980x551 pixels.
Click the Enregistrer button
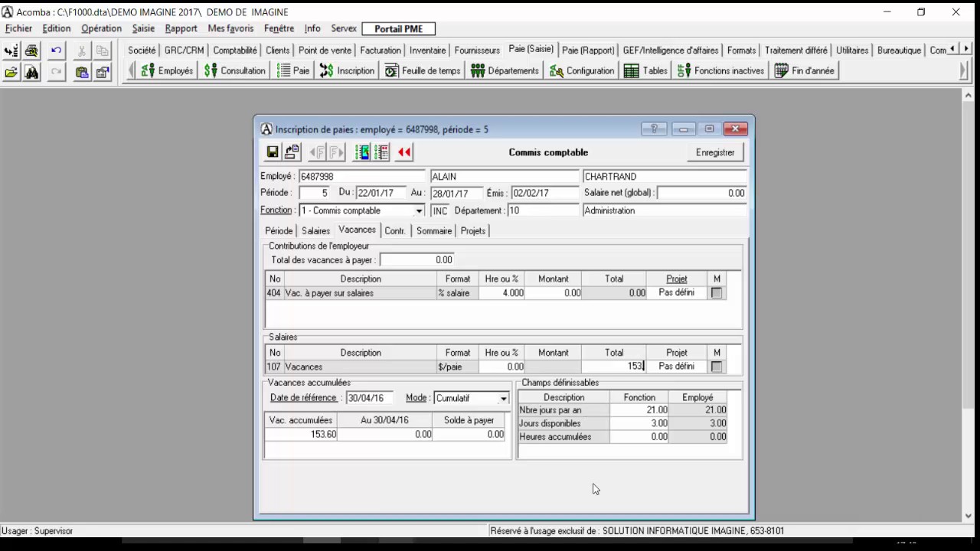tap(715, 152)
